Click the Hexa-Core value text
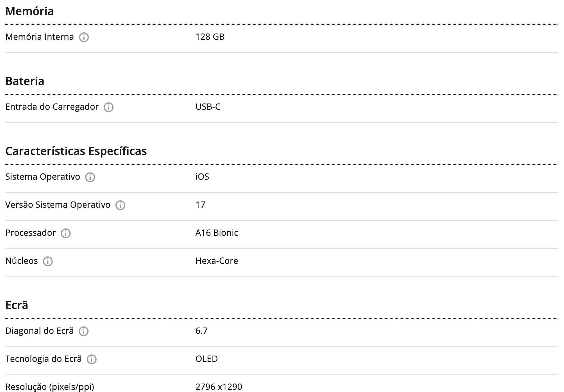The width and height of the screenshot is (564, 392). point(217,261)
